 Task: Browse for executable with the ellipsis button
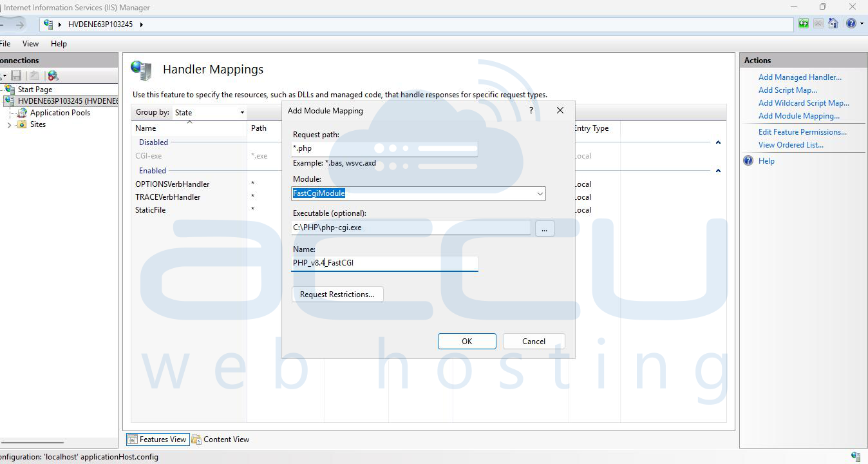(544, 228)
